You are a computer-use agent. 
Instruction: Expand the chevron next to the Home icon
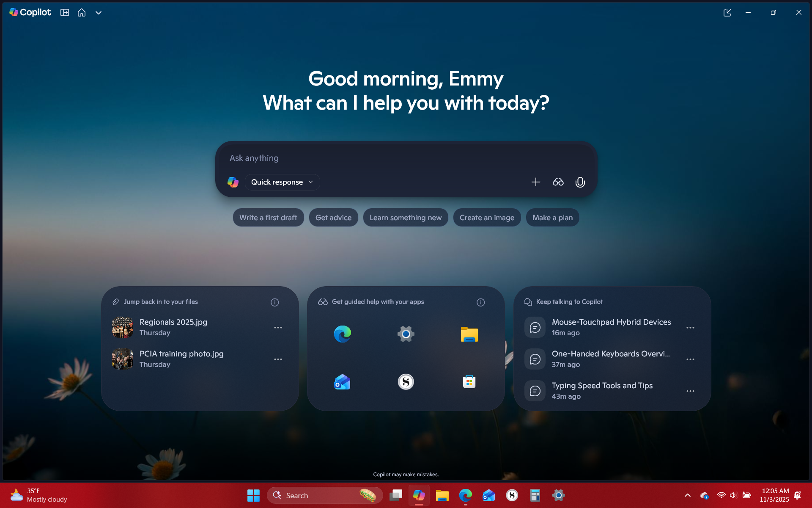click(99, 12)
